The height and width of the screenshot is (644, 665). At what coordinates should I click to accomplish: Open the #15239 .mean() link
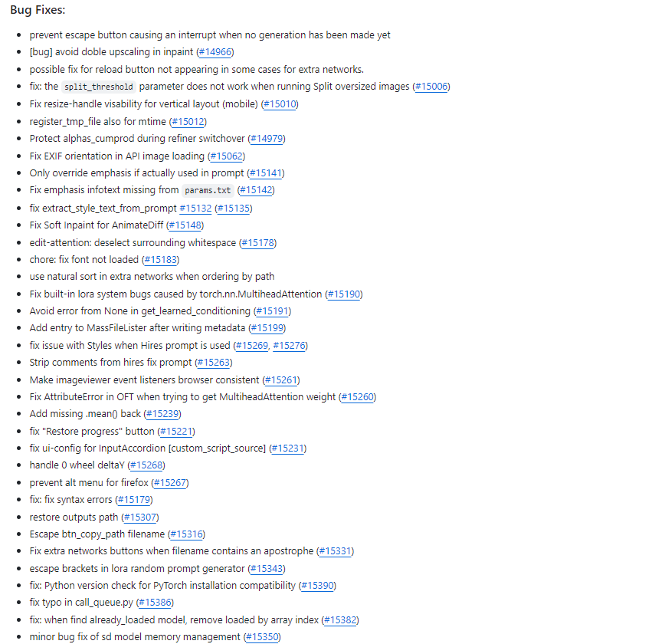pos(162,414)
